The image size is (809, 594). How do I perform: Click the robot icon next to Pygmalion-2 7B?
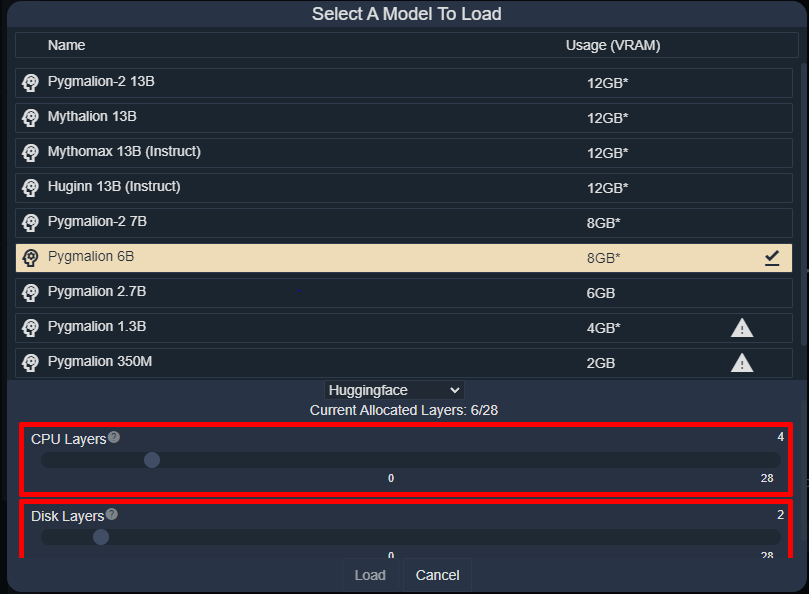coord(29,222)
